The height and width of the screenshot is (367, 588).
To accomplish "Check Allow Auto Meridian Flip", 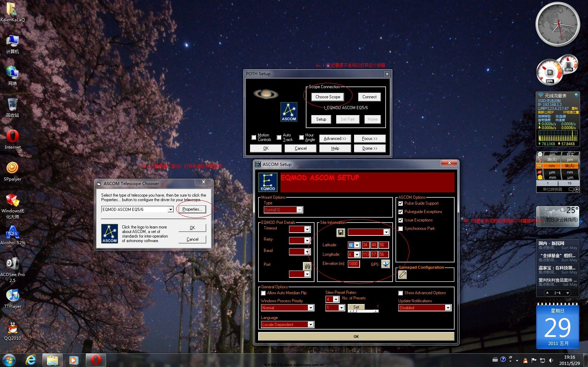I will click(x=263, y=293).
